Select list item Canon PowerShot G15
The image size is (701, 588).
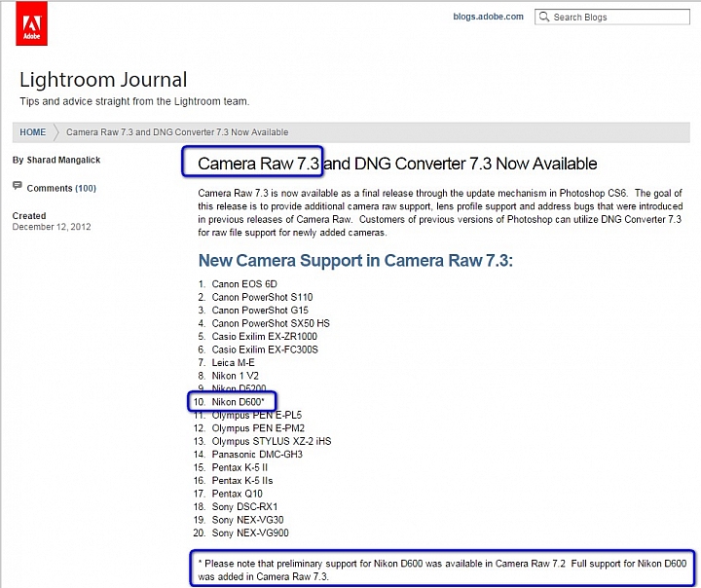[x=260, y=310]
